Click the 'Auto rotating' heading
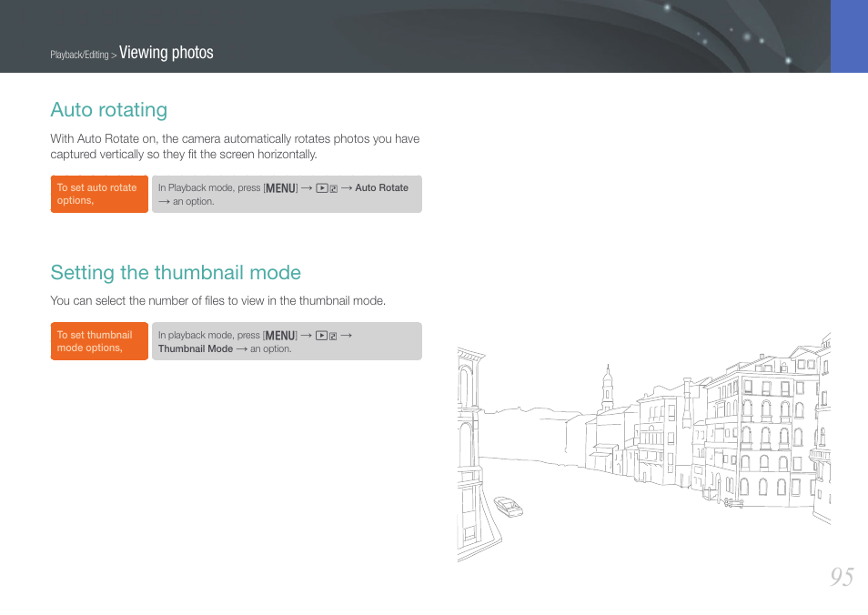 (x=109, y=109)
